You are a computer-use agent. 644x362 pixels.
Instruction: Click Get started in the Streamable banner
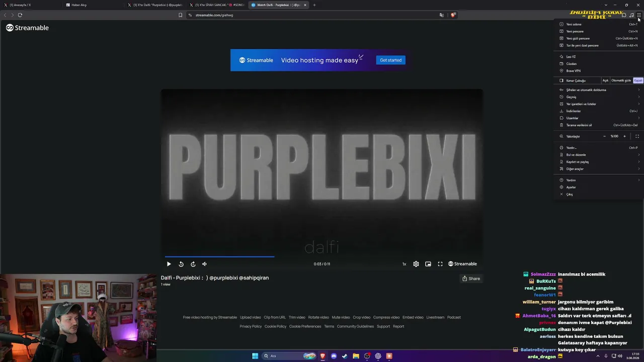click(x=391, y=60)
